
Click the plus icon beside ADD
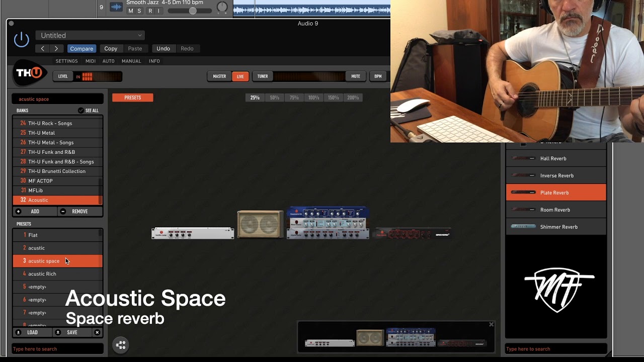coord(19,212)
